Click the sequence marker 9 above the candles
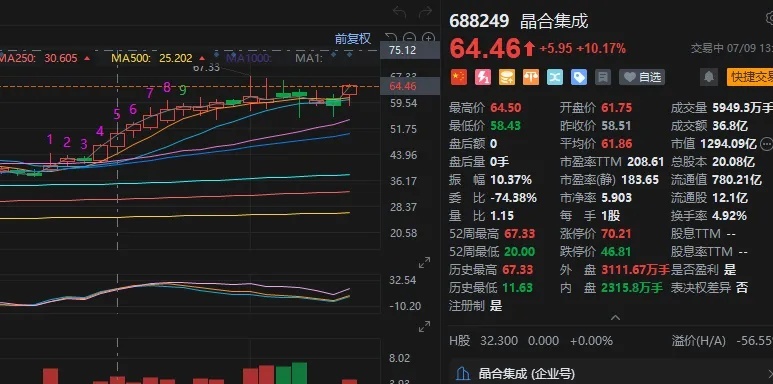 click(x=183, y=90)
